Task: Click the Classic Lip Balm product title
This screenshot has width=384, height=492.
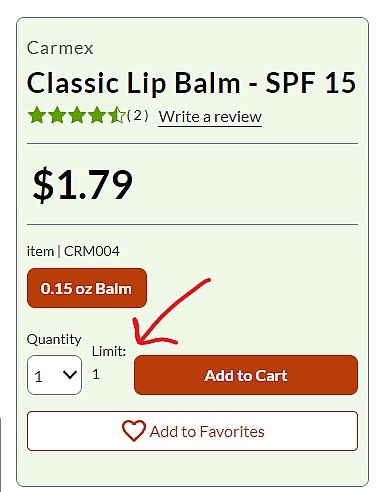Action: [x=191, y=83]
